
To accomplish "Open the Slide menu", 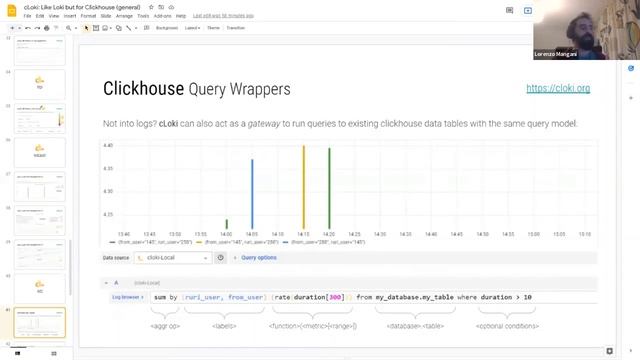I will click(x=106, y=16).
